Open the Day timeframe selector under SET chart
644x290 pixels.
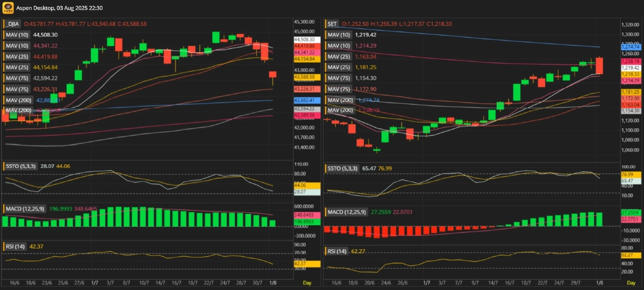tap(631, 282)
